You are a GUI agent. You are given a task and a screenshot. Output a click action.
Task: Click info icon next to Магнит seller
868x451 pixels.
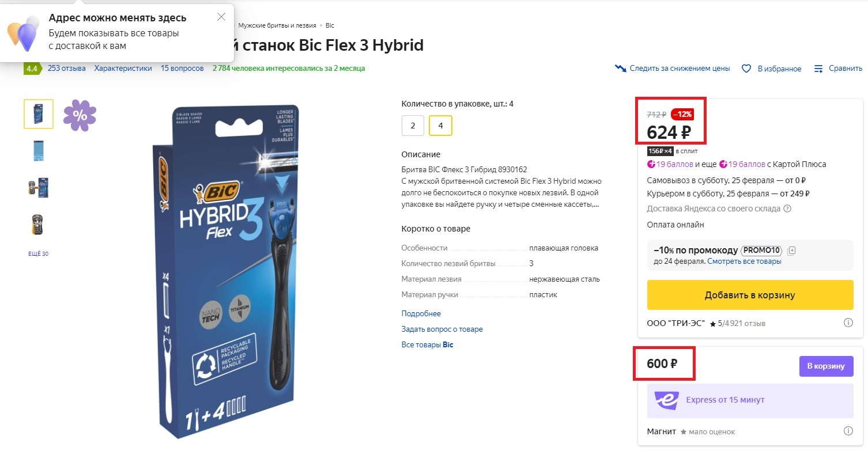click(848, 431)
